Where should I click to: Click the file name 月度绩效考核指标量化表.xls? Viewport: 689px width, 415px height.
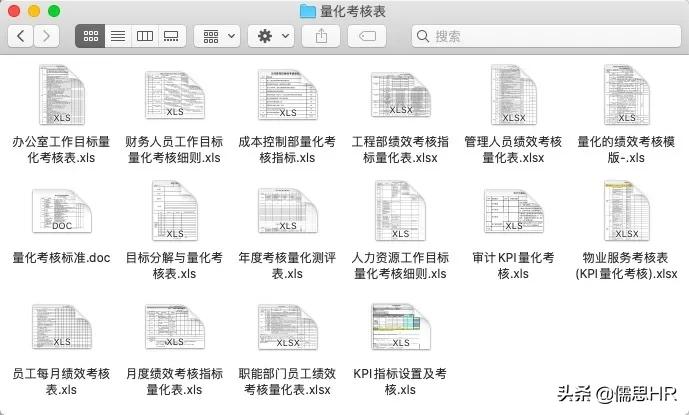[x=174, y=382]
